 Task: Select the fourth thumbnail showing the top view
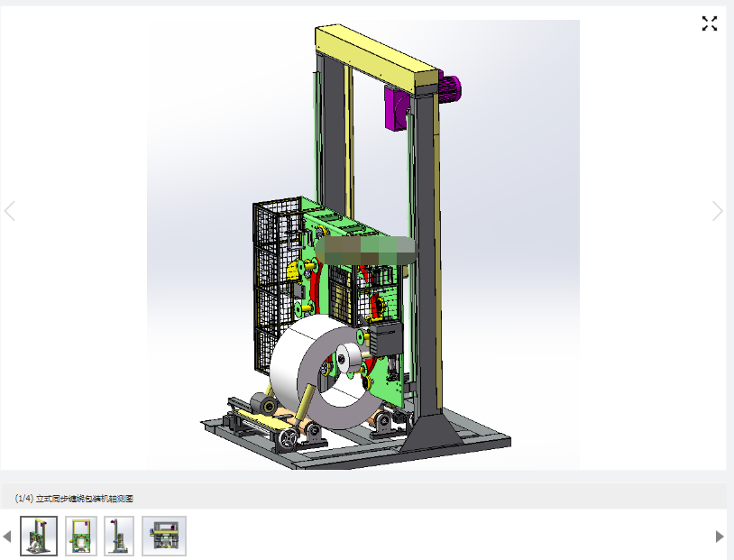click(164, 537)
